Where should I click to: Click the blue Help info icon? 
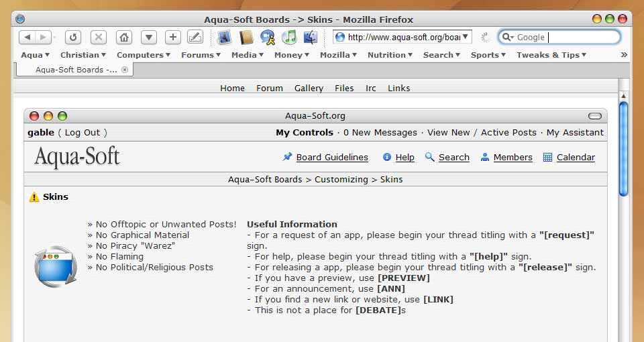pyautogui.click(x=387, y=157)
